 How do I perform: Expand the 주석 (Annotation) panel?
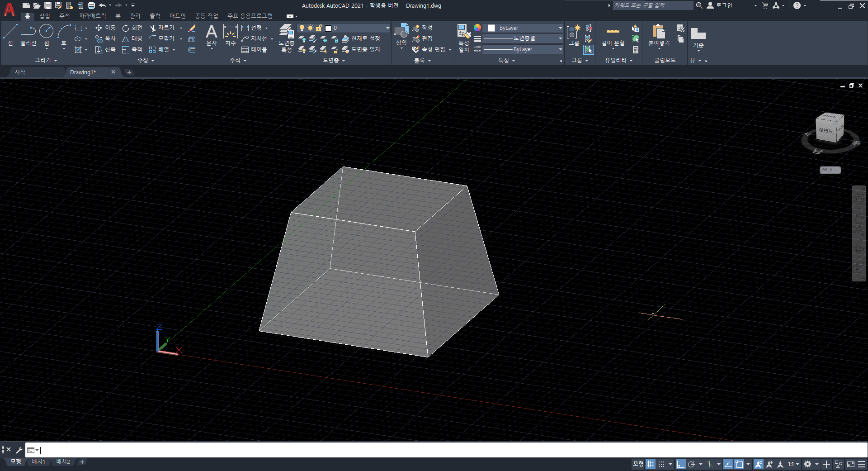[238, 60]
